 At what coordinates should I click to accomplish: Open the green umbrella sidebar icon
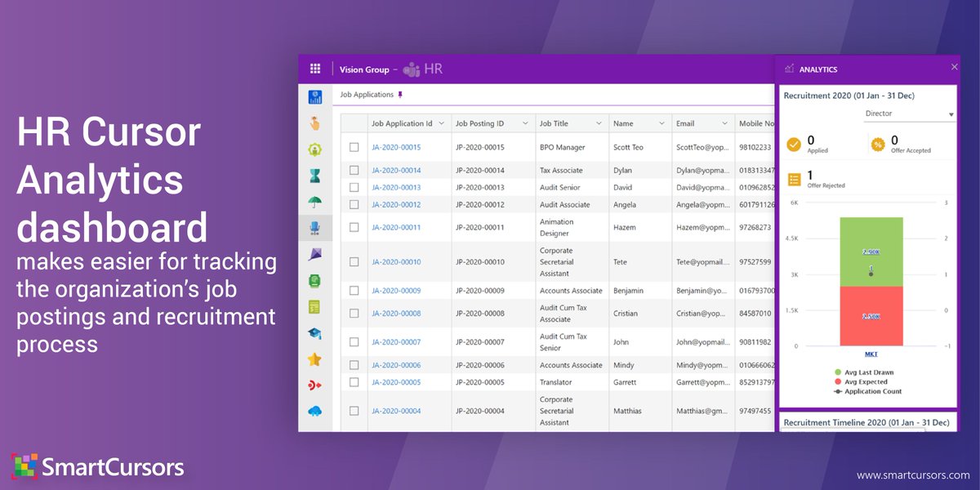click(315, 202)
